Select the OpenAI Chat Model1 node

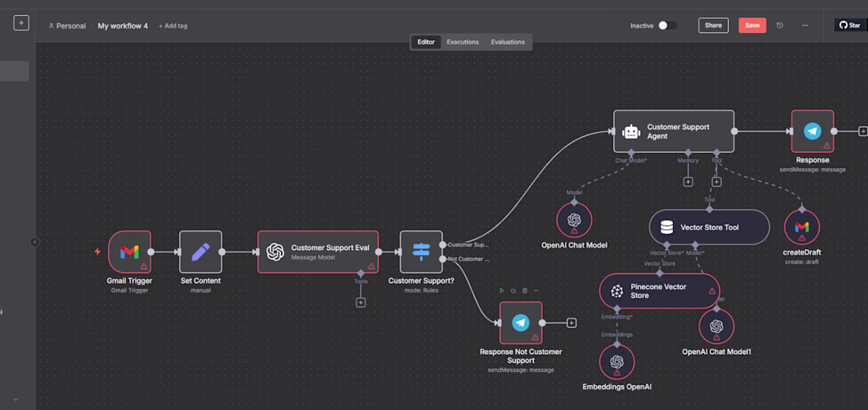coord(716,326)
